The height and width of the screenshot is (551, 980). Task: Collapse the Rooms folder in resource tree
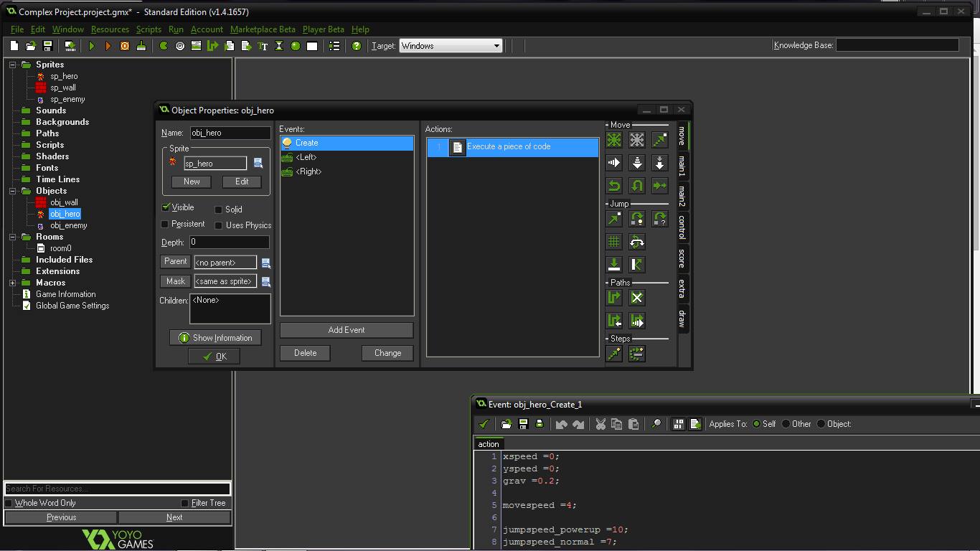[12, 237]
